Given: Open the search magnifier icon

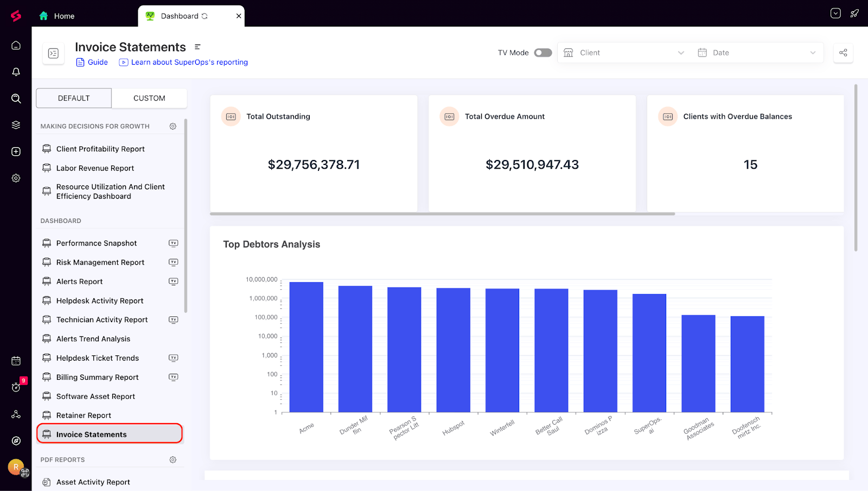Looking at the screenshot, I should 16,98.
